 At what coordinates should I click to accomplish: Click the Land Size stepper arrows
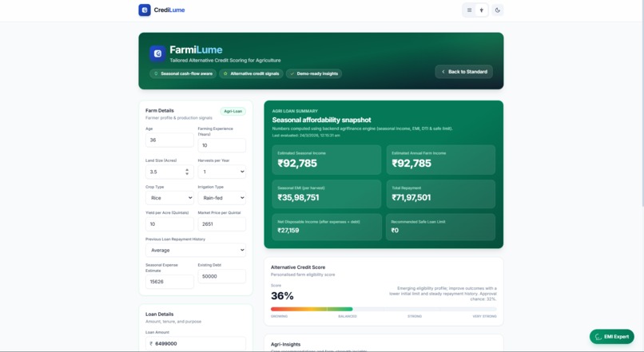tap(187, 172)
